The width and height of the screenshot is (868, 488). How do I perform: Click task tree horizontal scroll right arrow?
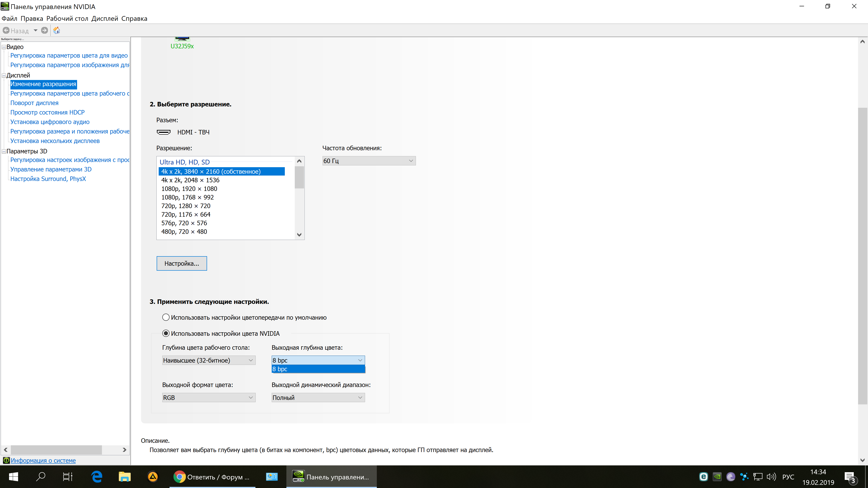pos(124,450)
